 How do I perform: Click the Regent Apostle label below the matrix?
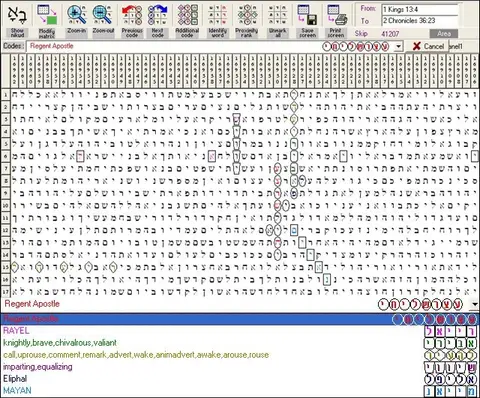pos(32,304)
